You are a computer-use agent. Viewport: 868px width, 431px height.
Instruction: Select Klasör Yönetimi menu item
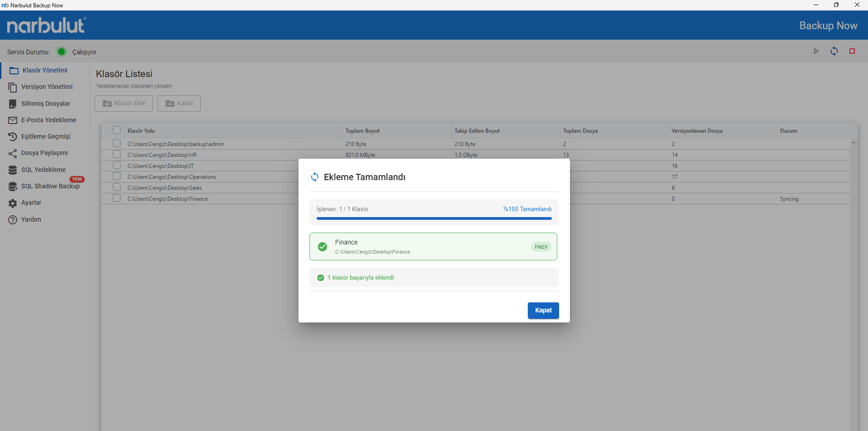tap(45, 70)
